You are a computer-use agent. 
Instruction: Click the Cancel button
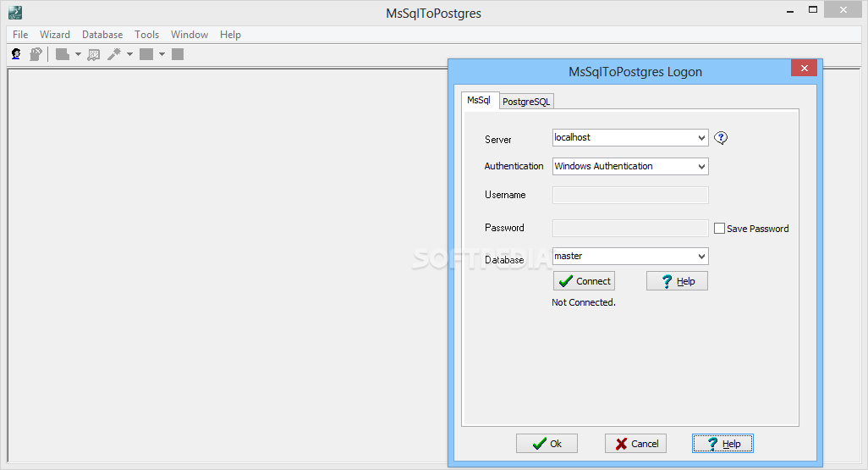pyautogui.click(x=635, y=444)
